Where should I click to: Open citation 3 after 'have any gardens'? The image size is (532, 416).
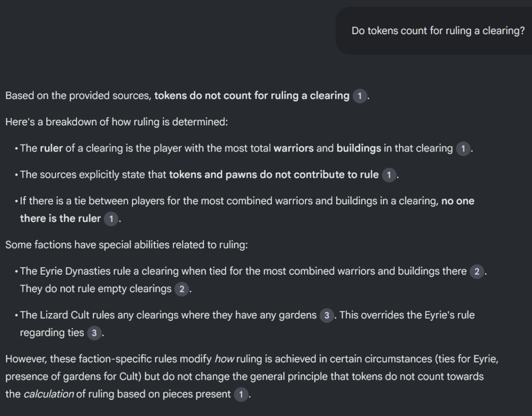coord(327,316)
